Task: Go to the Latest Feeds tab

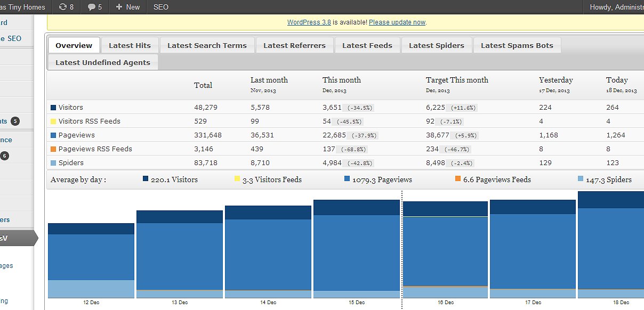Action: pyautogui.click(x=367, y=45)
